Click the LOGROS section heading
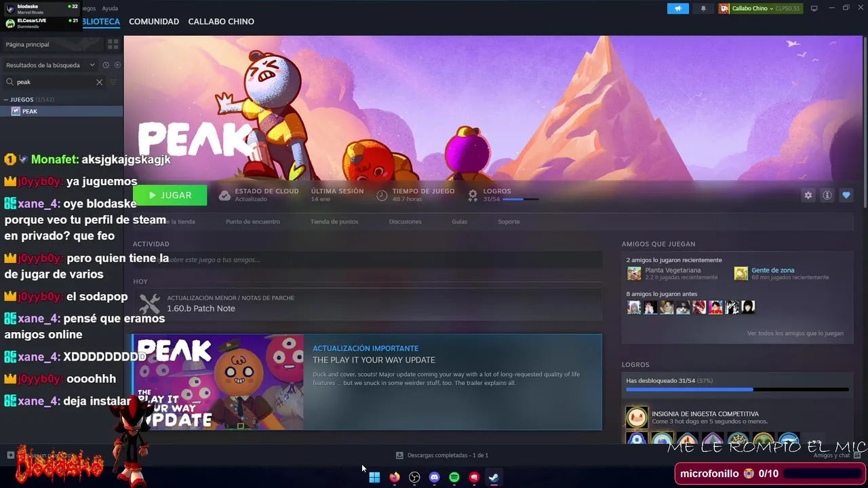868x488 pixels. (x=635, y=365)
